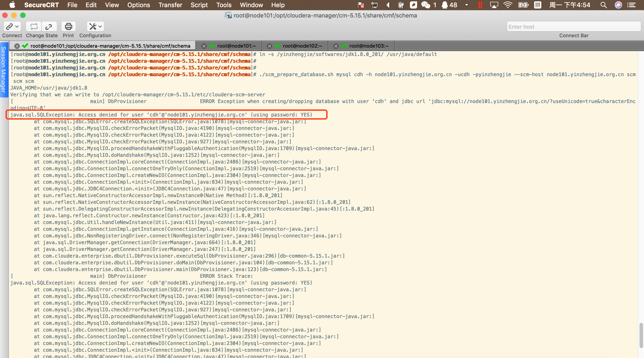Click the reconnect Change State icon
This screenshot has height=358, width=644.
(34, 26)
